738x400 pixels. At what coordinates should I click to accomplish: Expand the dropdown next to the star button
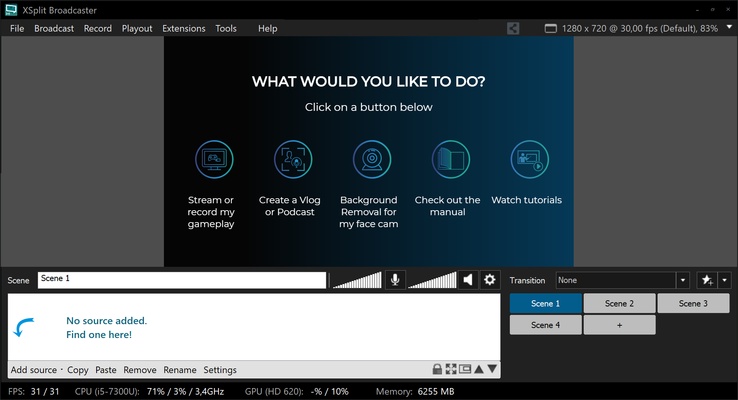(x=724, y=280)
